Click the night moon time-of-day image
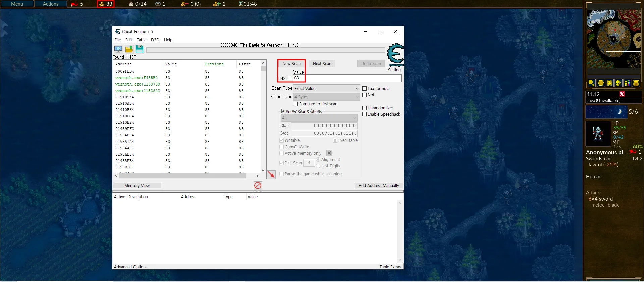The width and height of the screenshot is (644, 282). 606,112
